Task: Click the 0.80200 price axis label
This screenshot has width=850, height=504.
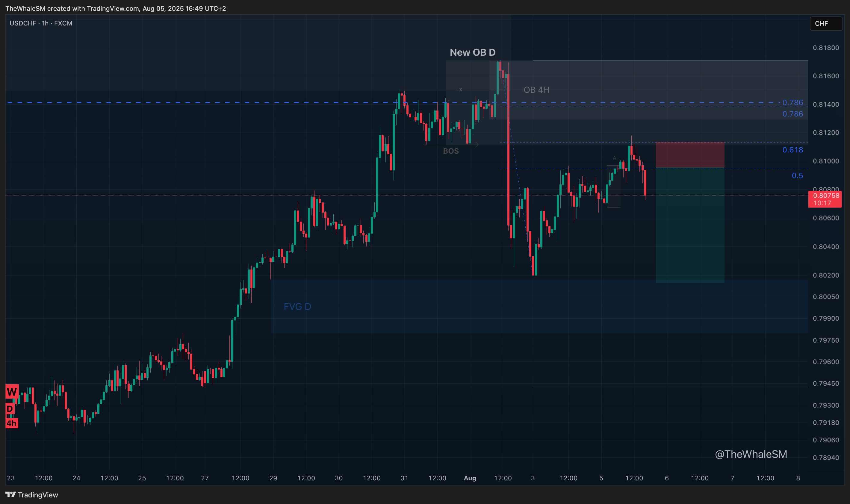Action: (x=825, y=275)
